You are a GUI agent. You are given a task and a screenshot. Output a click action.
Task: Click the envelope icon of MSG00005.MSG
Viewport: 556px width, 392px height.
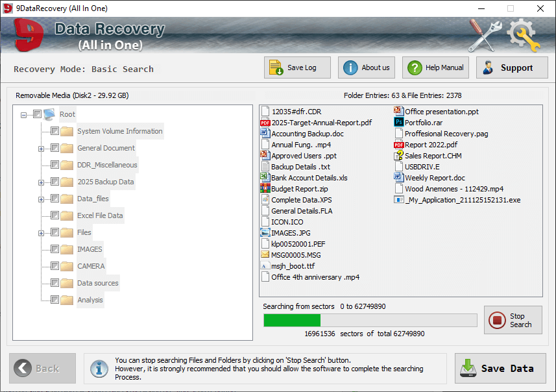(x=265, y=254)
